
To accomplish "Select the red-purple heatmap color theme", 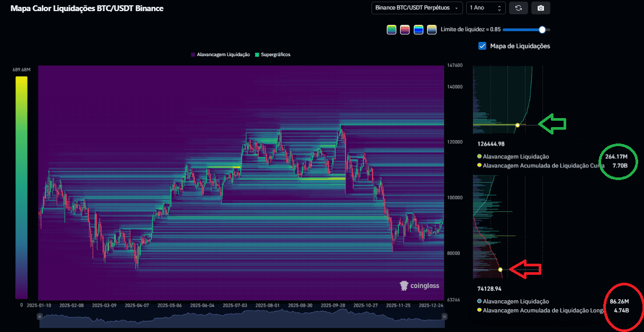I will pos(405,30).
